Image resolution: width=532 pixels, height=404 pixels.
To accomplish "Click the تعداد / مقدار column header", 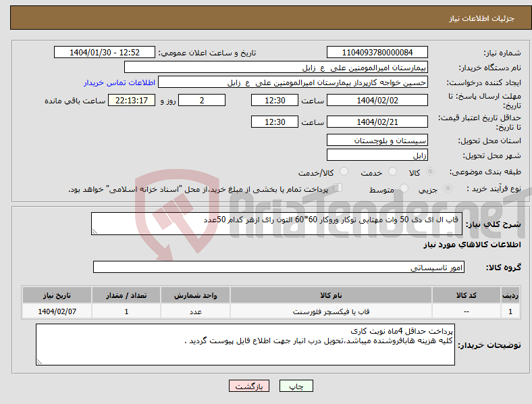I will coord(126,295).
